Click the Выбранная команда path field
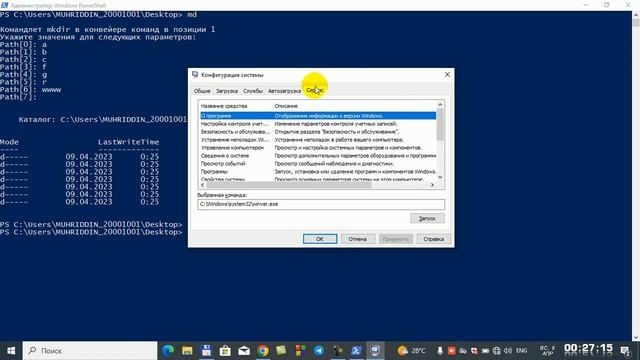This screenshot has height=360, width=640. pos(321,204)
